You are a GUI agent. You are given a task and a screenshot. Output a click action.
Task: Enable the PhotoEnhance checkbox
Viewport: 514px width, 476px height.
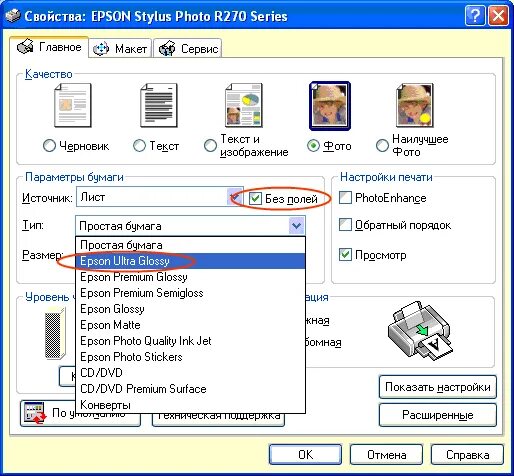click(x=345, y=198)
